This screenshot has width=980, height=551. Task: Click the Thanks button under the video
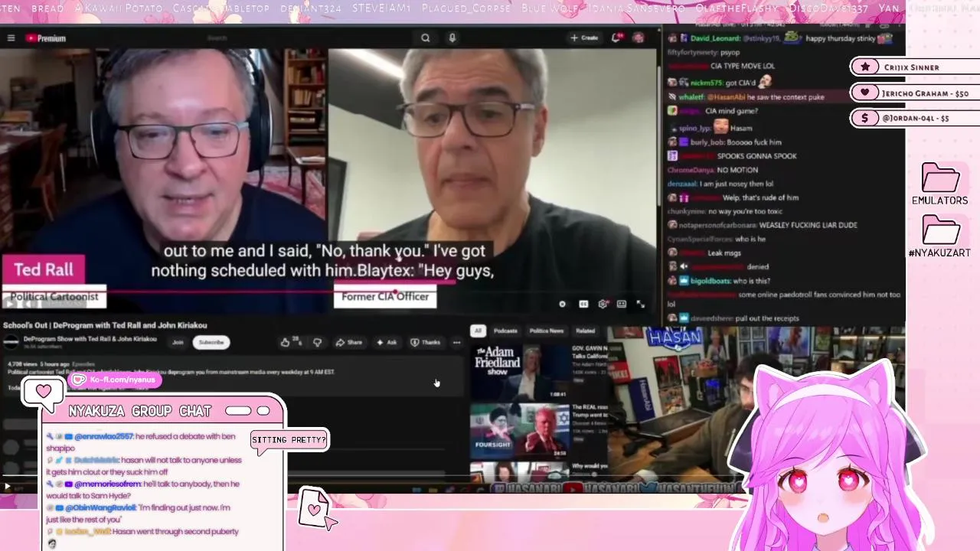(426, 342)
